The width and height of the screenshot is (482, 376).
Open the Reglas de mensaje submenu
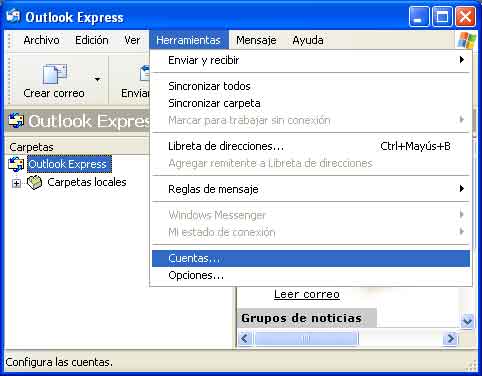tap(311, 189)
